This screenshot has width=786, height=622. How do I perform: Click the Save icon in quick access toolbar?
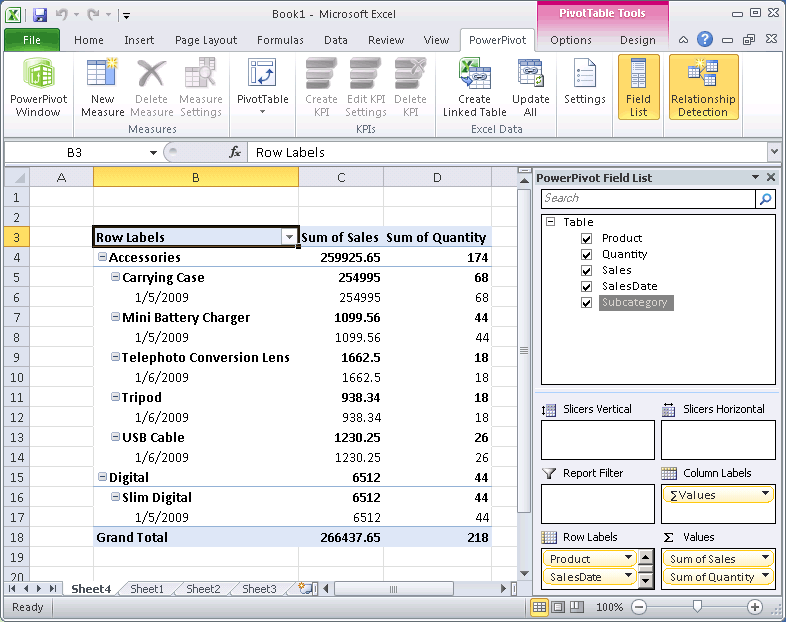(40, 15)
